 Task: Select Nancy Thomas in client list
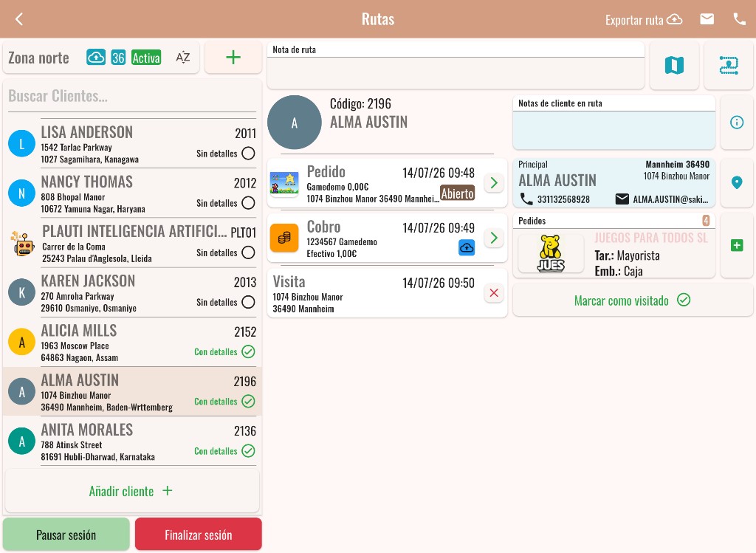132,193
